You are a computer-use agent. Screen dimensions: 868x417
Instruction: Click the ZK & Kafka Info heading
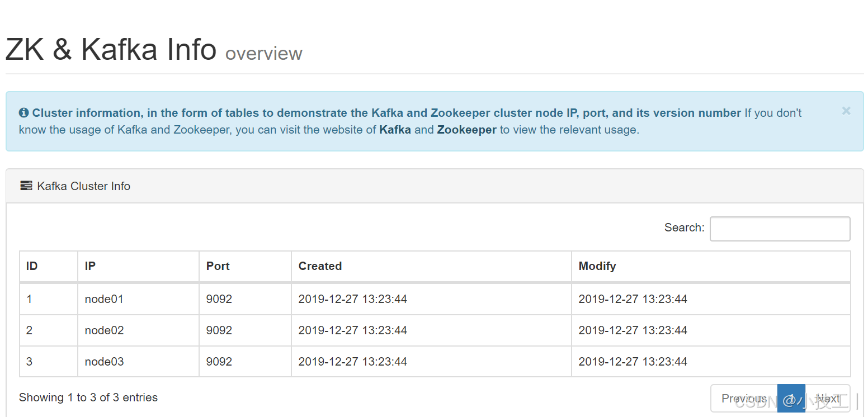[111, 49]
